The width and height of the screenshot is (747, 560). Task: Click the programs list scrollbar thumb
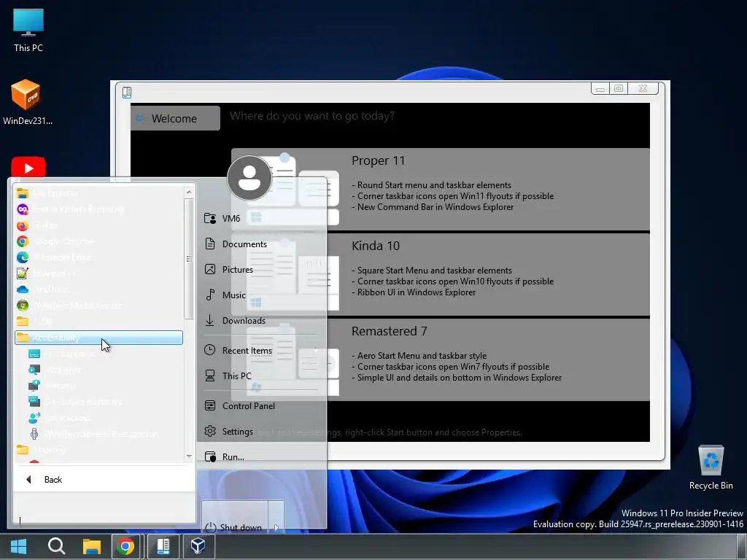(189, 259)
